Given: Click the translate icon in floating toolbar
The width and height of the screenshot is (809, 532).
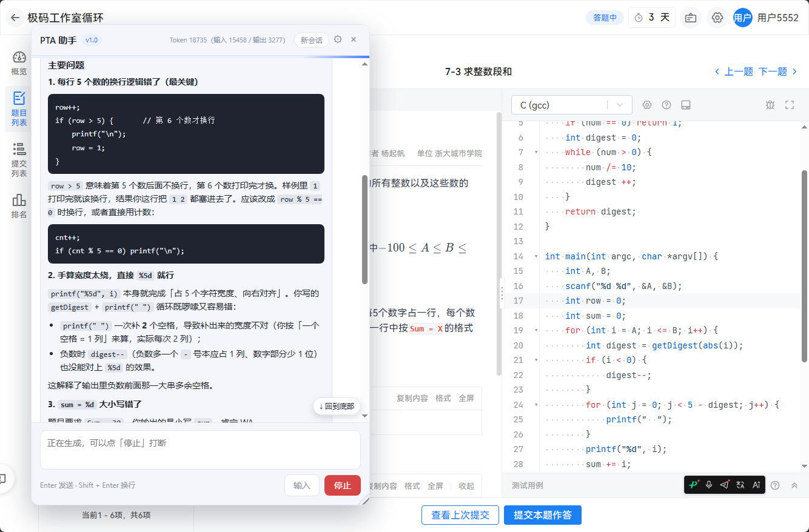Looking at the screenshot, I should click(x=740, y=485).
